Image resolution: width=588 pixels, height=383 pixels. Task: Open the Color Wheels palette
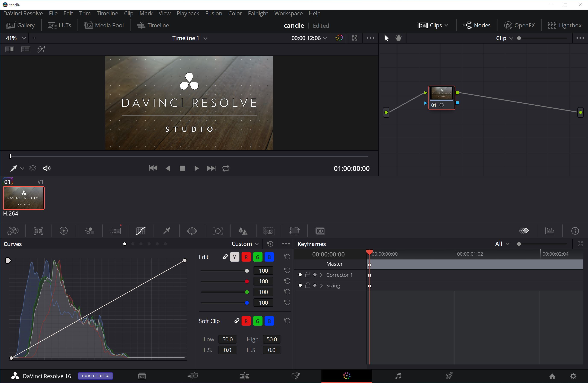tap(64, 231)
